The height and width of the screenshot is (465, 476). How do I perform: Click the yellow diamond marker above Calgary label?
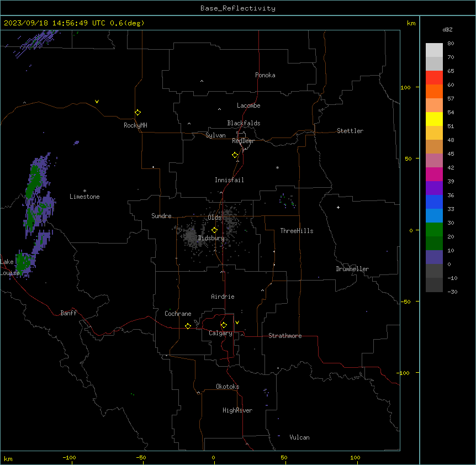click(x=224, y=325)
